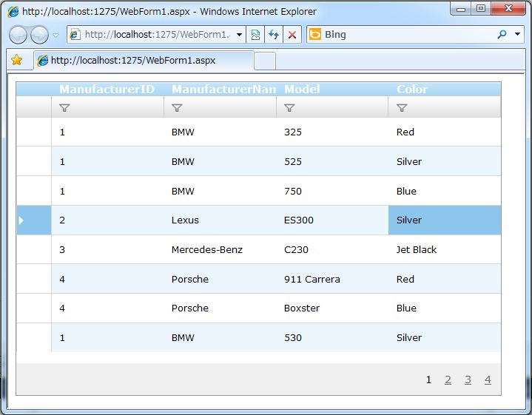532x415 pixels.
Task: Open the ManufacturerID filter funnel icon
Action: tap(64, 108)
